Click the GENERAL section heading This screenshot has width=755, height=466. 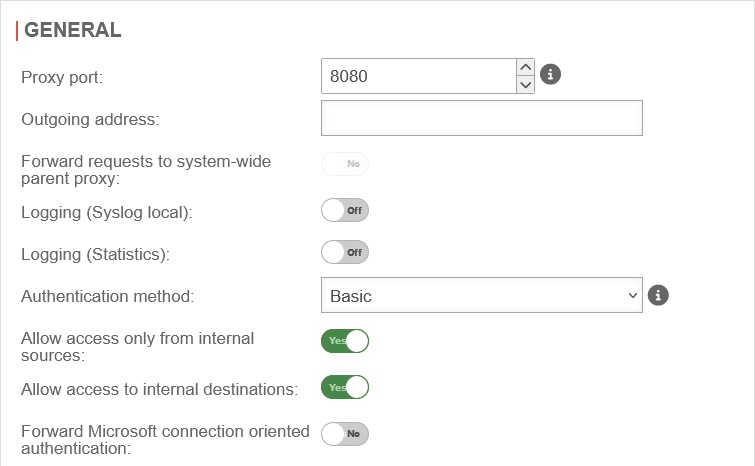(x=72, y=30)
